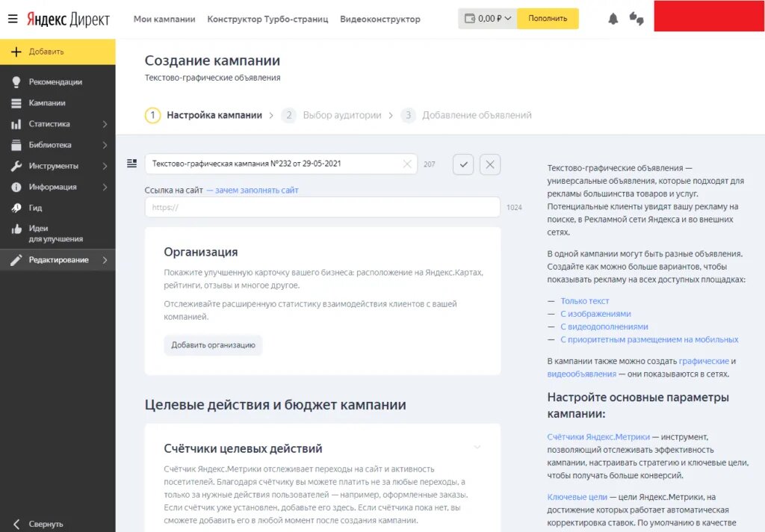Screen dimensions: 765x532
Task: Click the thumbs feedback icon
Action: (x=637, y=19)
